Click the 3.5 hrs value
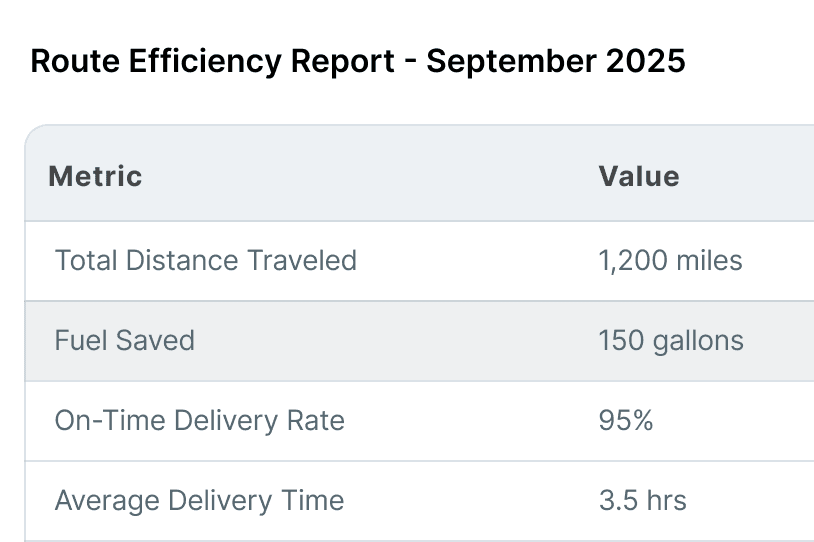 tap(643, 500)
